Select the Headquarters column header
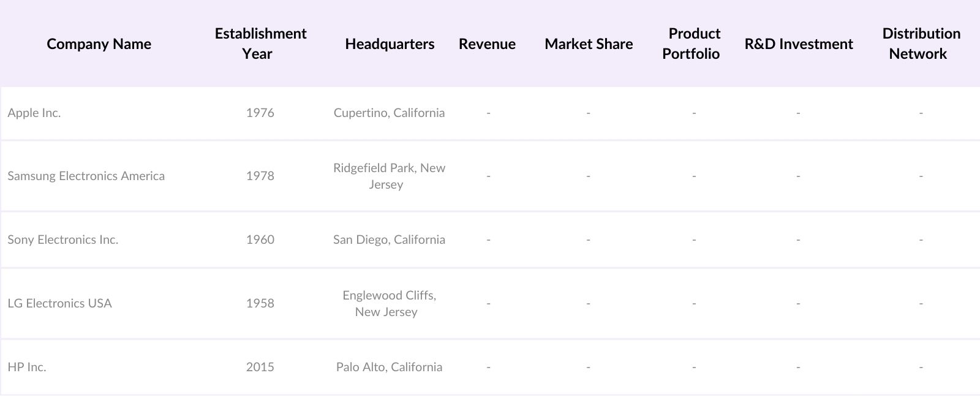The width and height of the screenshot is (980, 400). (x=390, y=44)
